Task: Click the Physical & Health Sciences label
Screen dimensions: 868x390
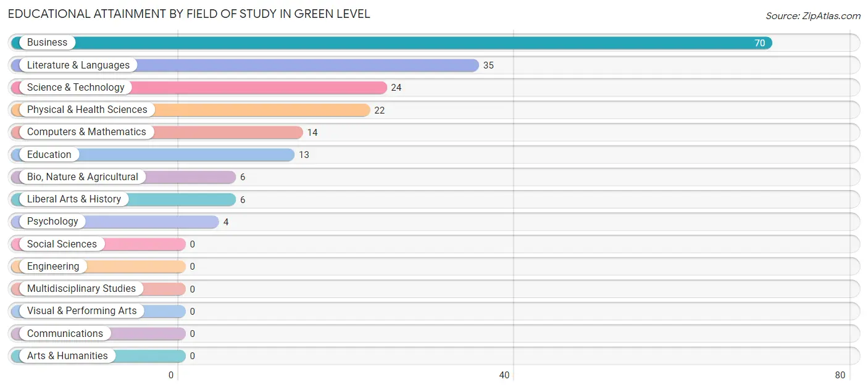Action: pyautogui.click(x=87, y=110)
